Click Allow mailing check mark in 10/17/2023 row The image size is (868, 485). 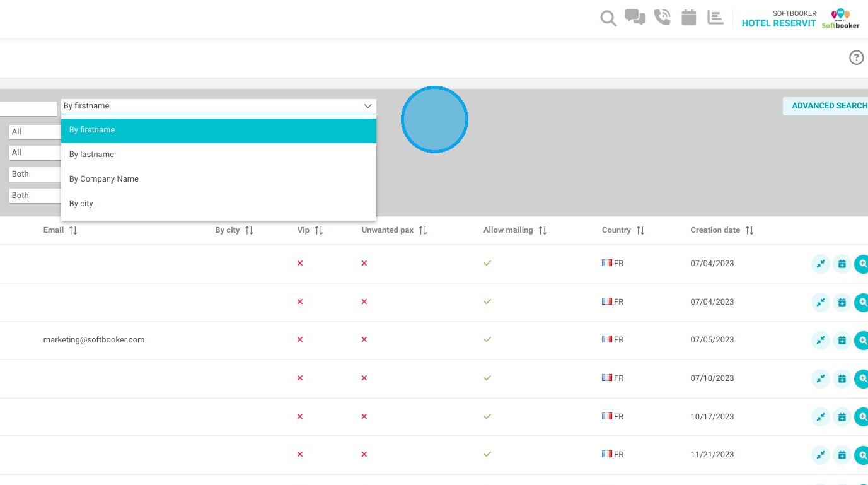(x=487, y=416)
